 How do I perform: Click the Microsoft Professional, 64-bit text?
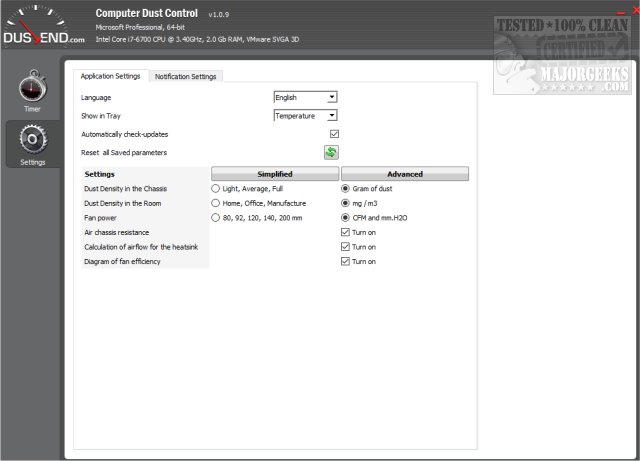click(140, 27)
